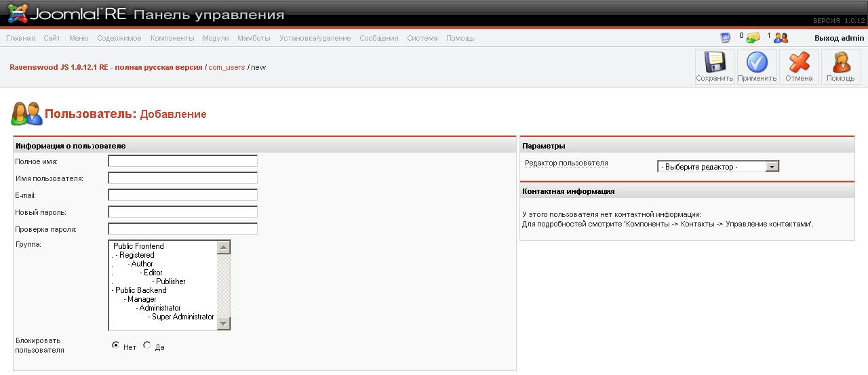The image size is (868, 375).
Task: Select Public Frontend in group list
Action: coord(163,246)
